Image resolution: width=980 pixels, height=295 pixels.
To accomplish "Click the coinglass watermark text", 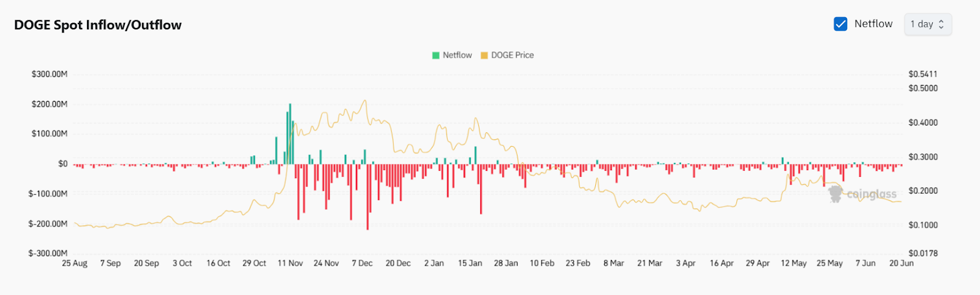I will [x=871, y=194].
